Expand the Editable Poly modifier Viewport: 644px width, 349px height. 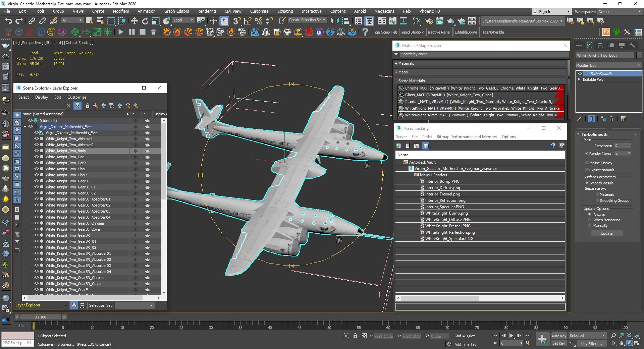(579, 79)
